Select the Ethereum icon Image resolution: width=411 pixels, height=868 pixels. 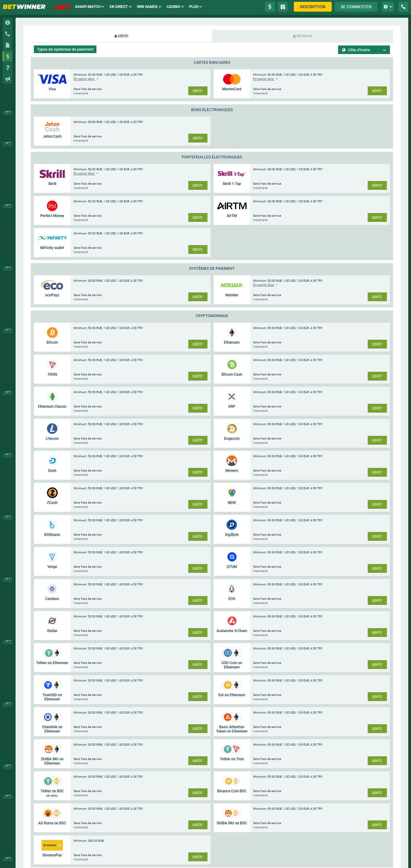pos(232,333)
